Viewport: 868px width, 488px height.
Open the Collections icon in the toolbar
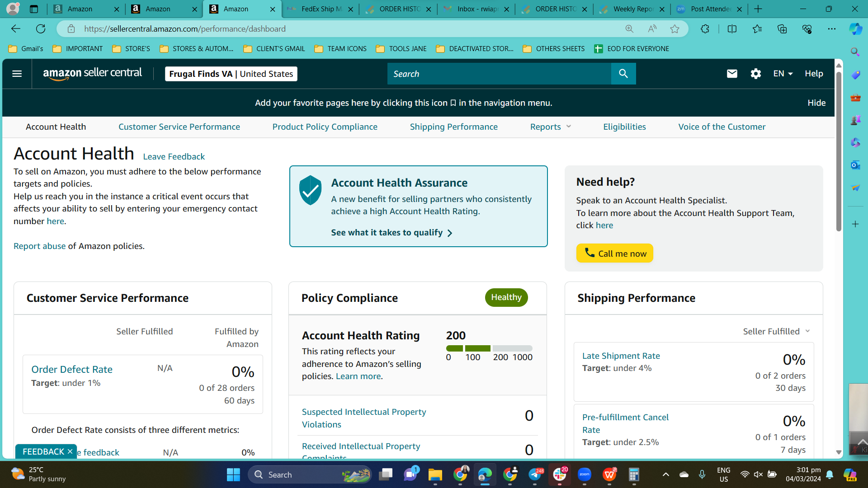click(782, 29)
